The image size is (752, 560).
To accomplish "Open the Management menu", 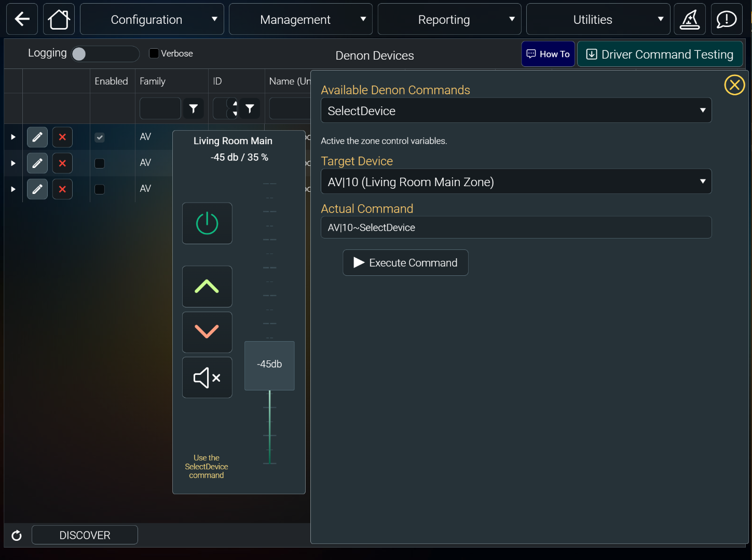I will tap(300, 19).
